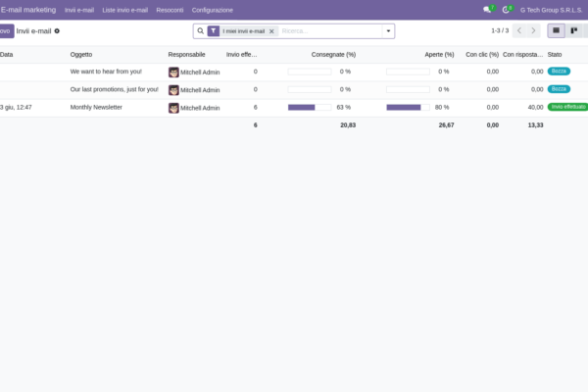Viewport: 588px width, 392px height.
Task: Click the 80 % opened progress bar
Action: pos(408,108)
